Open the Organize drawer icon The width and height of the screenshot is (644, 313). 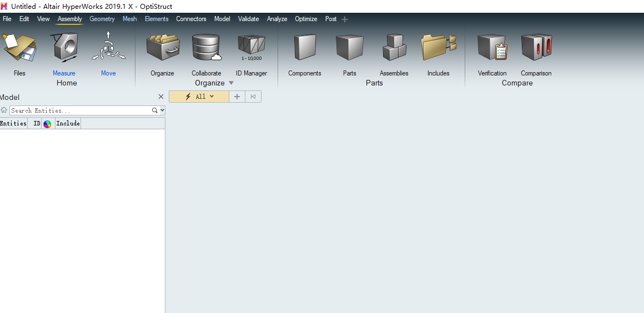click(162, 48)
